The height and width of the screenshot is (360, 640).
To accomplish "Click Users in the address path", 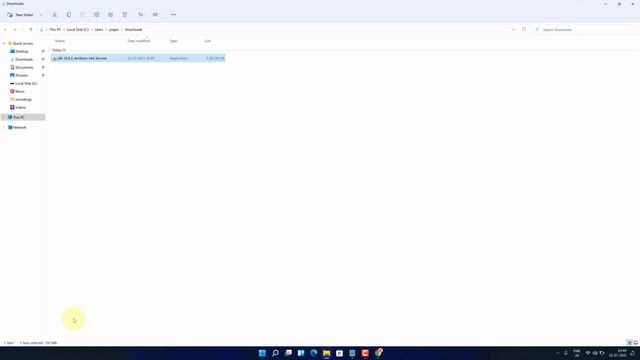I will pos(99,29).
